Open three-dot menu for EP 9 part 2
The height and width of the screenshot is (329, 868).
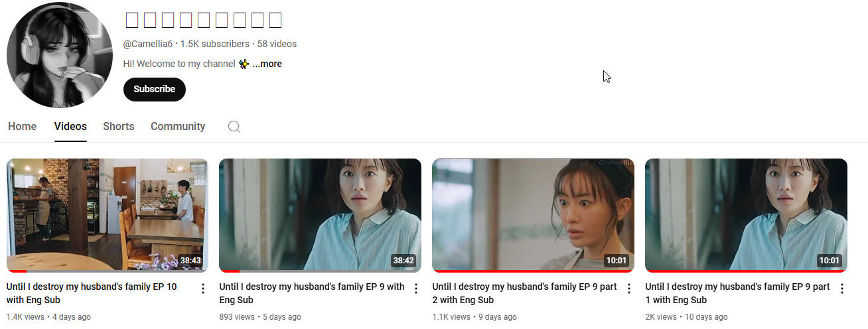[629, 289]
